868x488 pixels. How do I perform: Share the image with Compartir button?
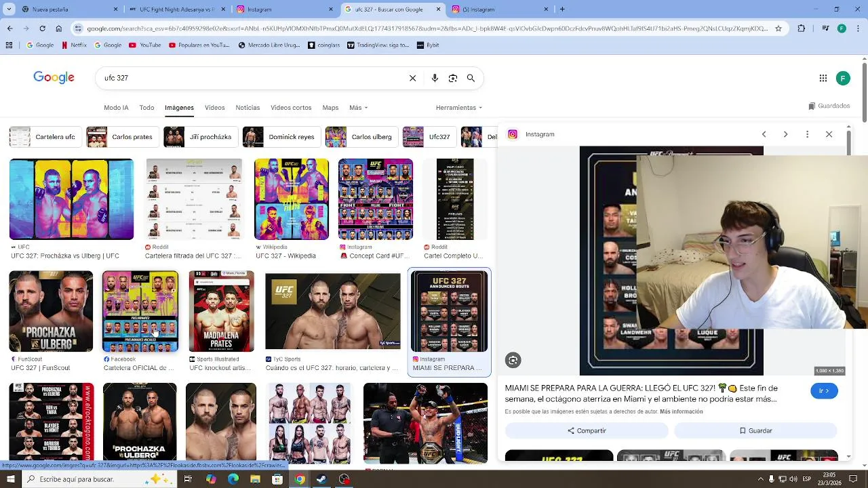[x=587, y=431]
